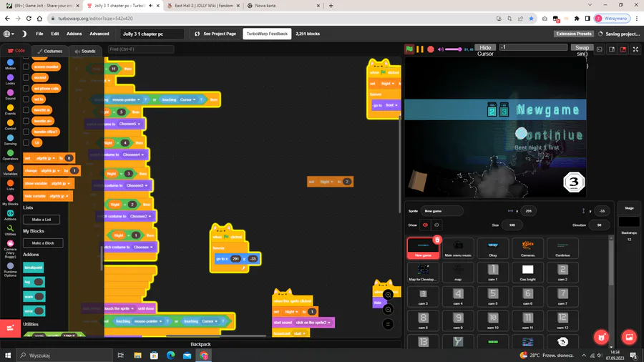Expand variable dropdown in set block
This screenshot has width=644, height=362.
pyautogui.click(x=45, y=158)
